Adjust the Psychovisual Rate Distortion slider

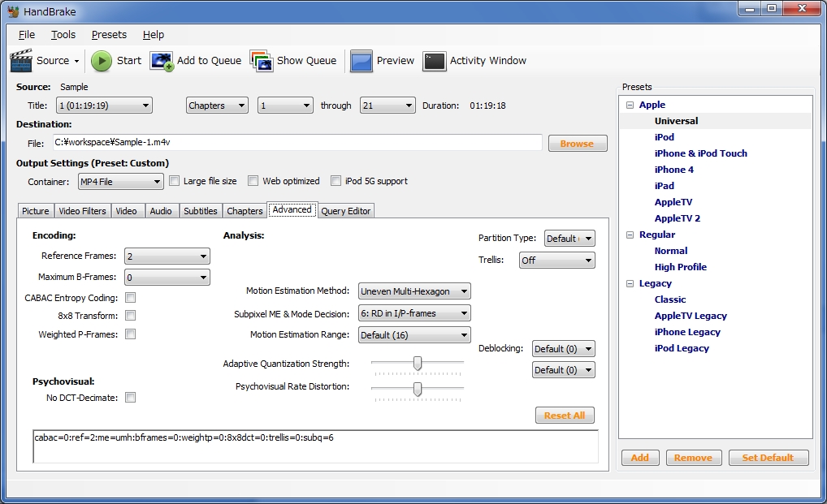click(418, 390)
